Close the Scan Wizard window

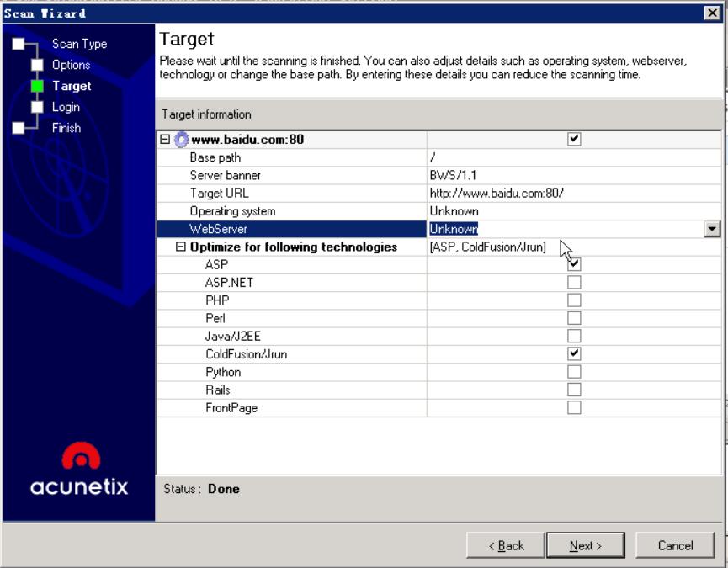712,13
